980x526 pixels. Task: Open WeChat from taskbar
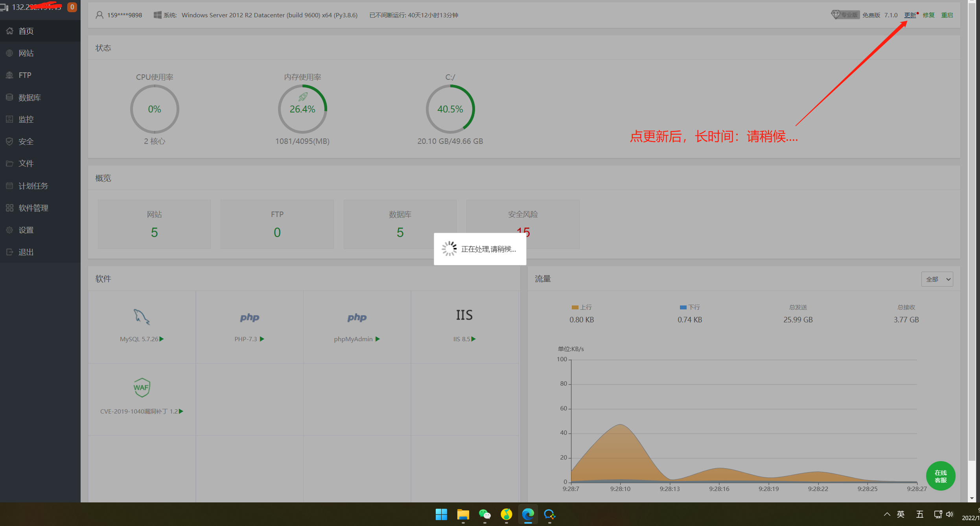[x=484, y=514]
